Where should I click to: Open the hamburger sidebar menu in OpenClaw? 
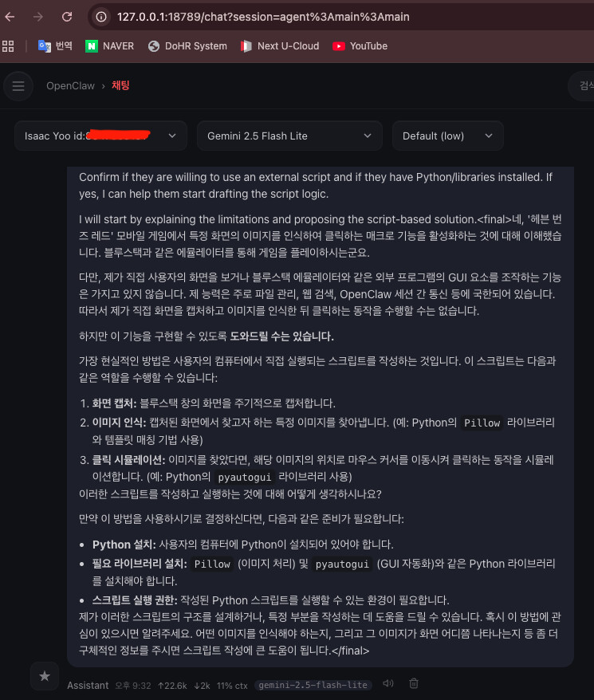click(18, 86)
